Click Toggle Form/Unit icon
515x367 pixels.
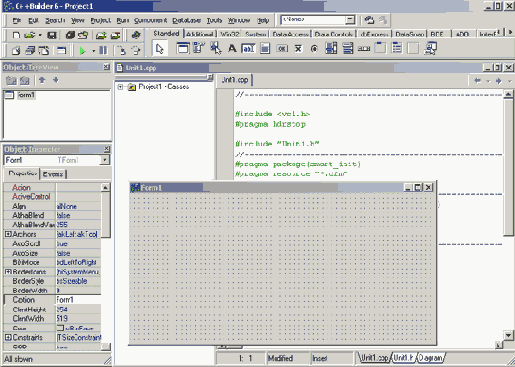pos(44,50)
